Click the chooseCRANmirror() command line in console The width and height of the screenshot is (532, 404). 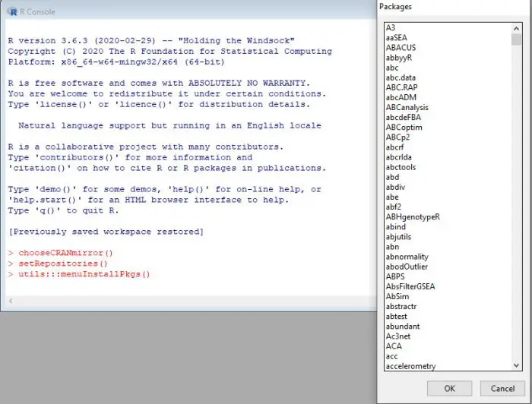click(x=60, y=253)
